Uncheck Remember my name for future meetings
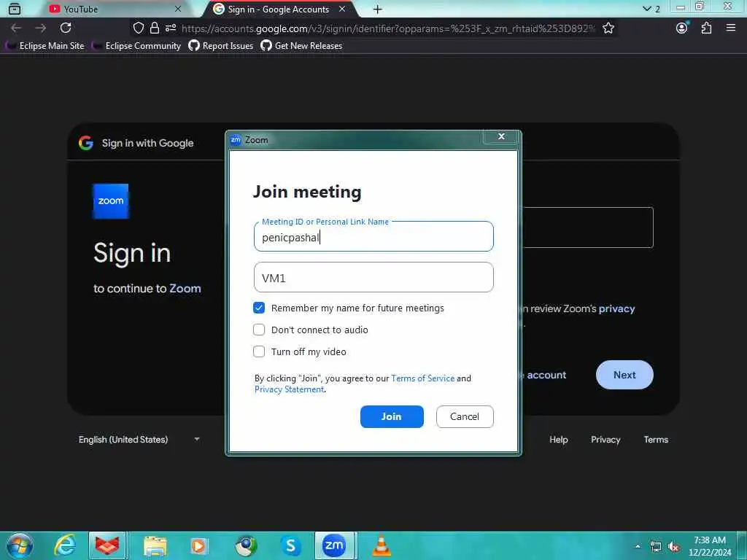 point(259,308)
